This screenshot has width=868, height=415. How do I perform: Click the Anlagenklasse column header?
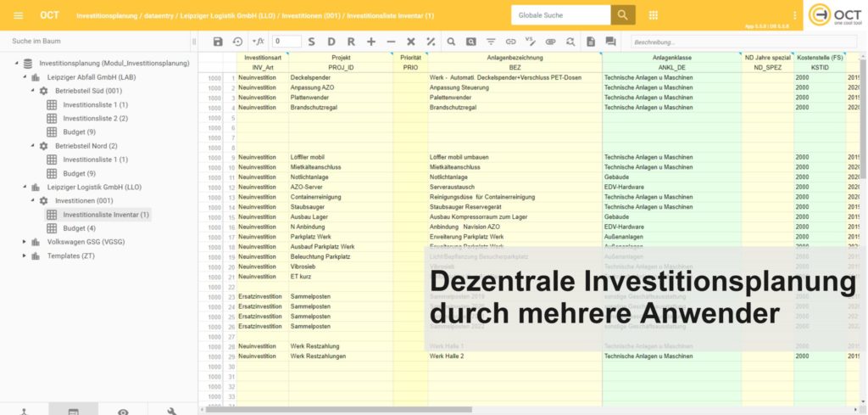672,58
